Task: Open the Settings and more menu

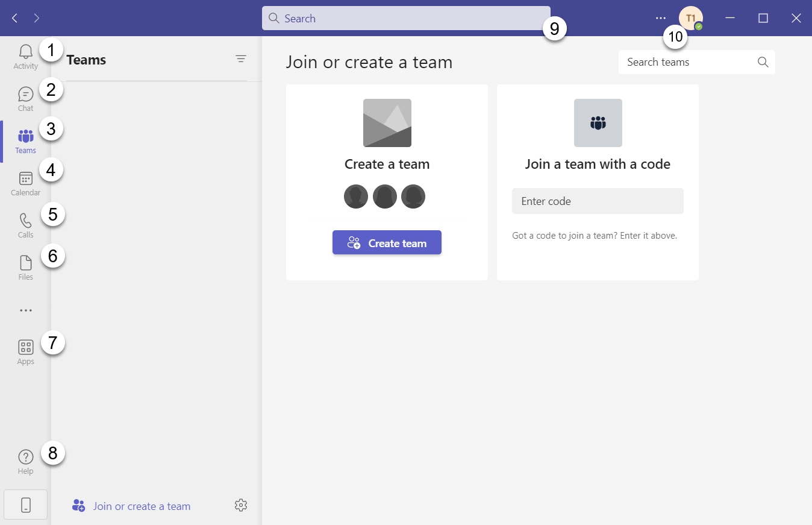Action: [x=661, y=18]
